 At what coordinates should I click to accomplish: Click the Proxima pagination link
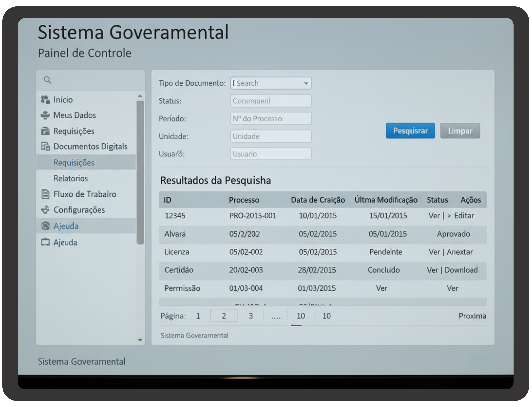pyautogui.click(x=472, y=316)
